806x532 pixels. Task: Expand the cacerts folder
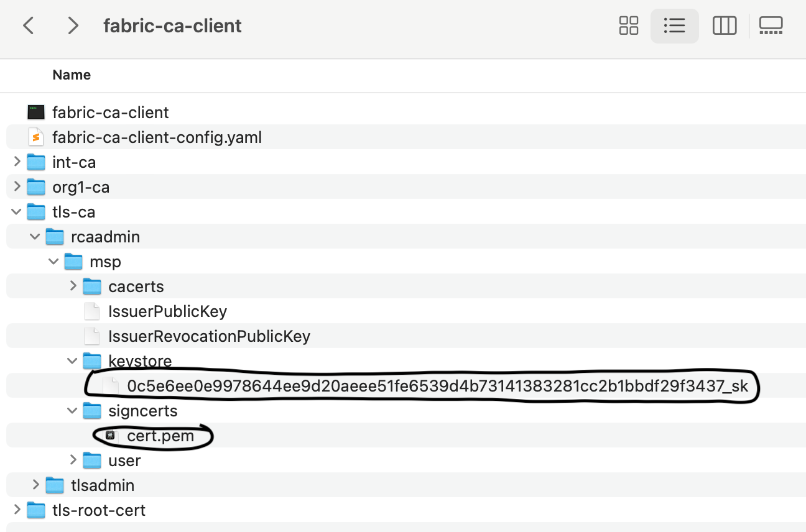coord(73,287)
